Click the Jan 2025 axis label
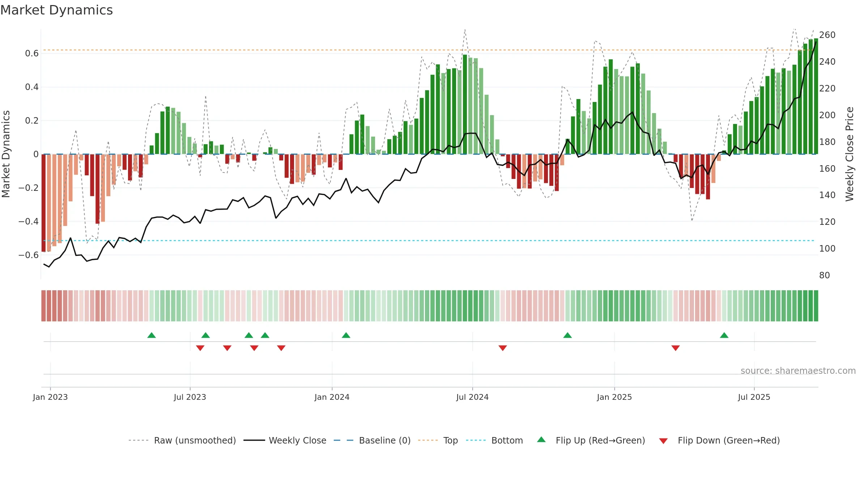Image resolution: width=868 pixels, height=488 pixels. click(x=614, y=397)
